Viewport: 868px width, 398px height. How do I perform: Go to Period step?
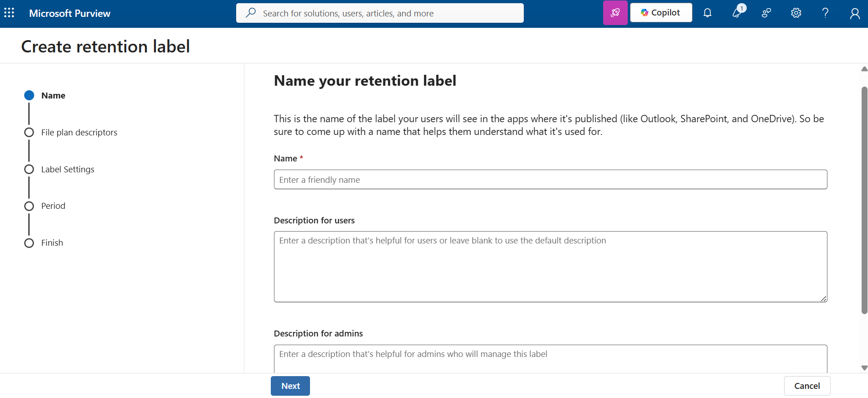(53, 206)
